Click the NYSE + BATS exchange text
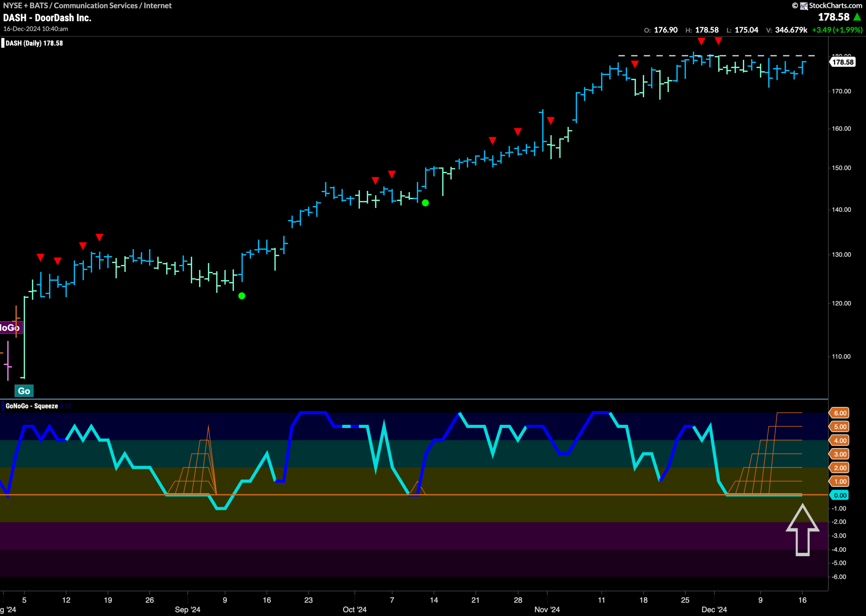Viewport: 866px width, 616px height. pyautogui.click(x=25, y=6)
